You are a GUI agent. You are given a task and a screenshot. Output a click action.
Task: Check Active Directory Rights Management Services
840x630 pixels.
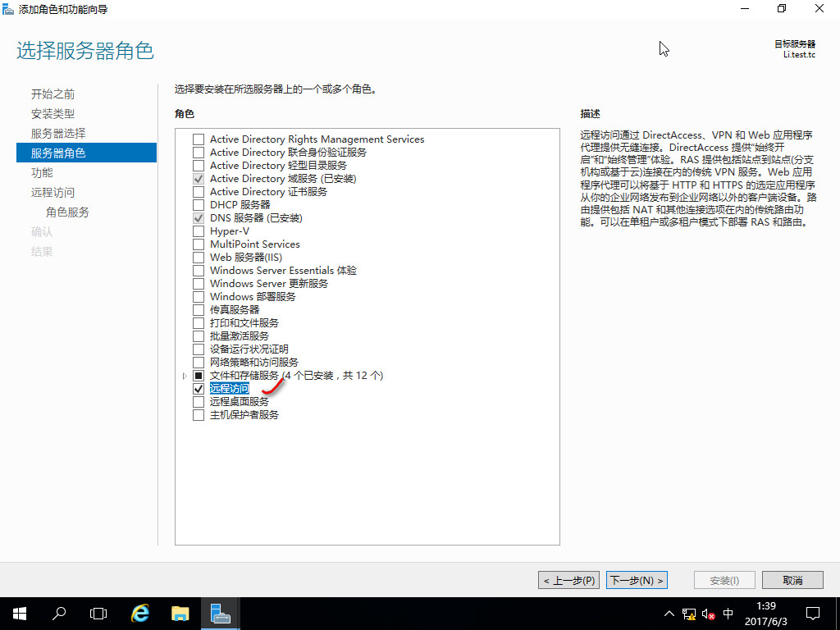point(199,139)
